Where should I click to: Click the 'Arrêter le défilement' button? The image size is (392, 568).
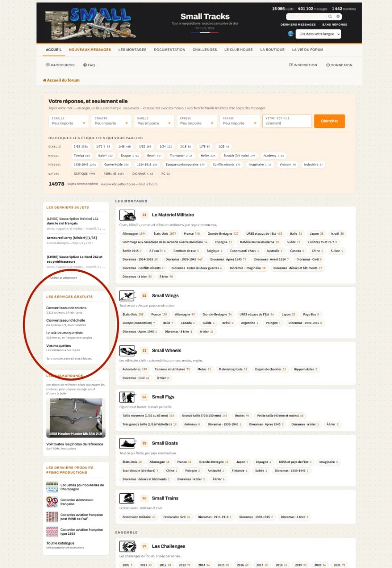point(63,278)
